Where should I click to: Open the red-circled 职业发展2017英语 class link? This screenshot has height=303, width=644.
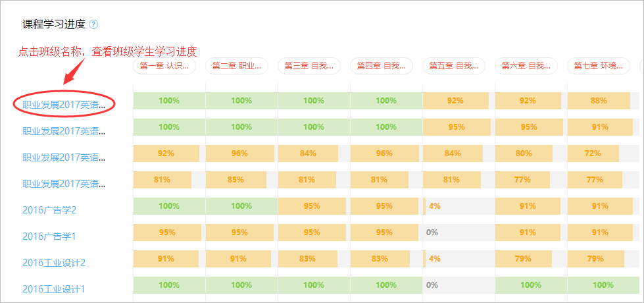pyautogui.click(x=64, y=104)
